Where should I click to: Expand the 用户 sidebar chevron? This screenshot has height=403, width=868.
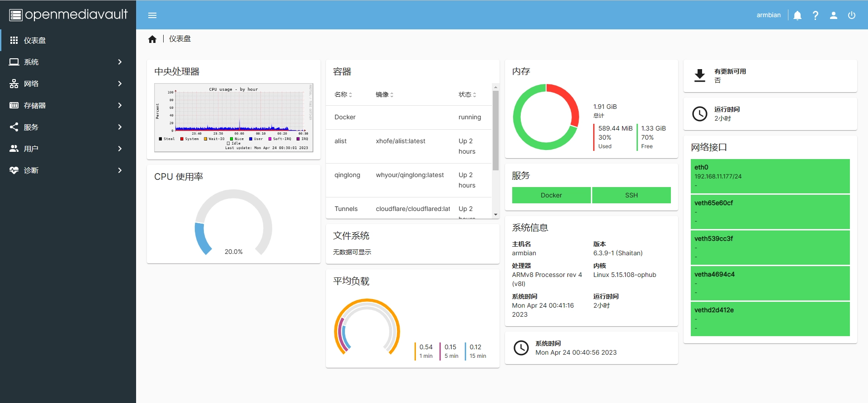click(120, 149)
